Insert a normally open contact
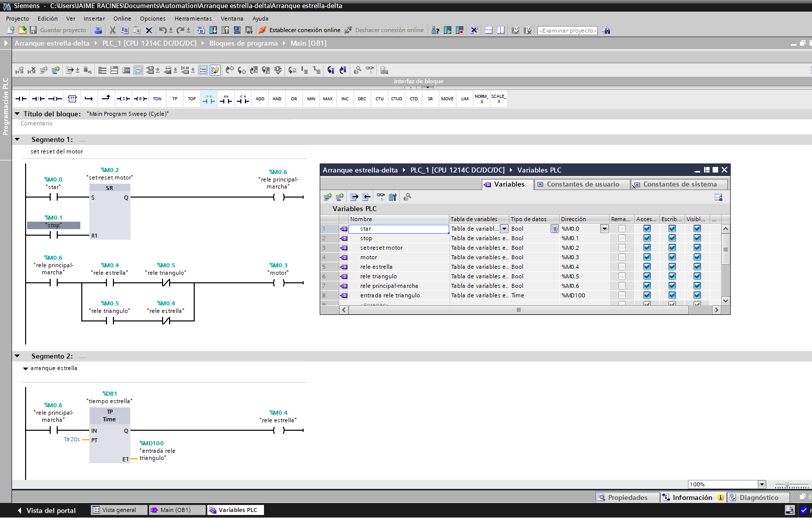The height and width of the screenshot is (518, 812). (x=21, y=99)
